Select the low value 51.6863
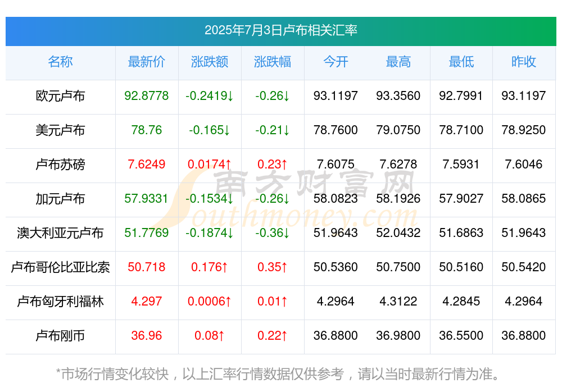562x392 pixels. (461, 233)
